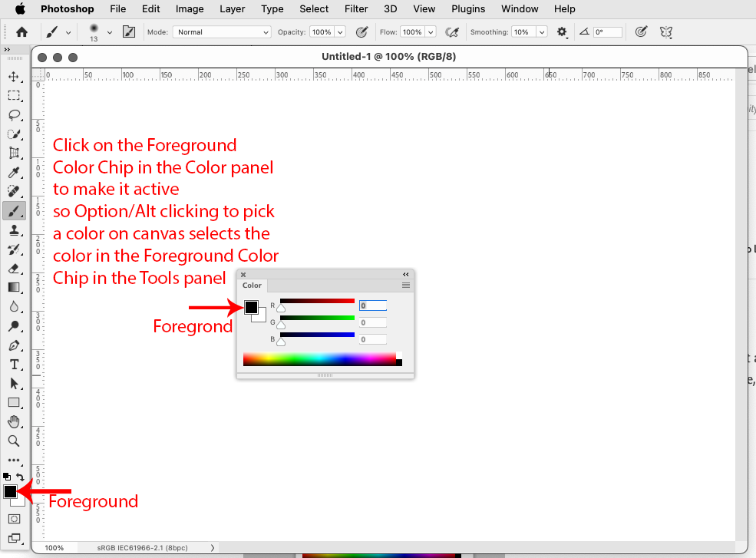756x558 pixels.
Task: Select the Dodge tool
Action: point(14,326)
